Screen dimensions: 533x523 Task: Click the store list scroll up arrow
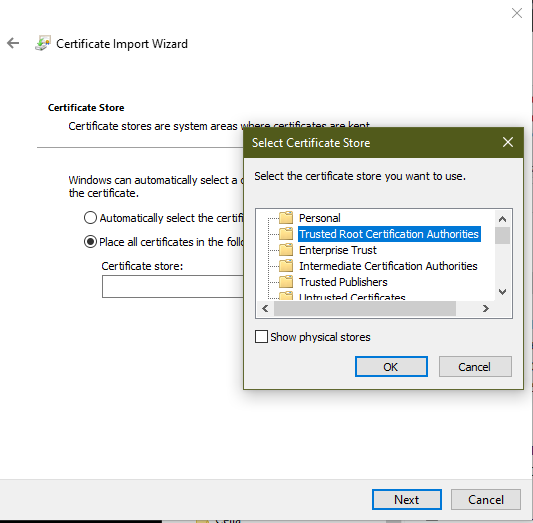point(502,219)
